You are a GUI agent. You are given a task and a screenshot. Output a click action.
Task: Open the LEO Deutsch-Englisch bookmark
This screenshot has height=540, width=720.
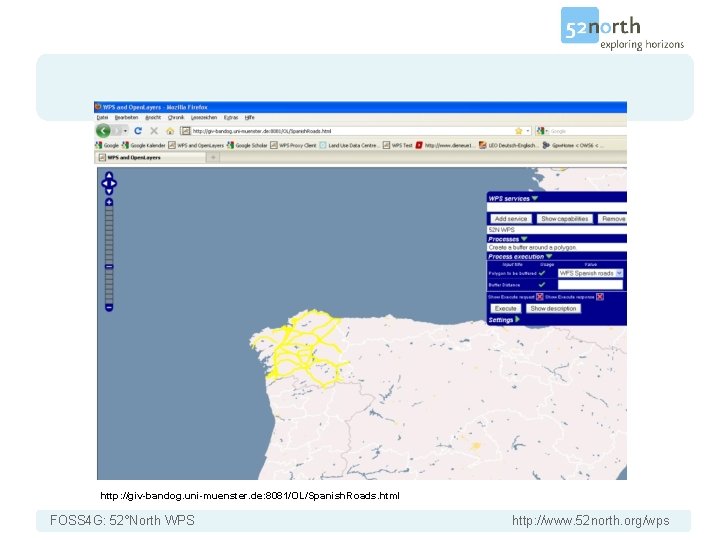(508, 145)
